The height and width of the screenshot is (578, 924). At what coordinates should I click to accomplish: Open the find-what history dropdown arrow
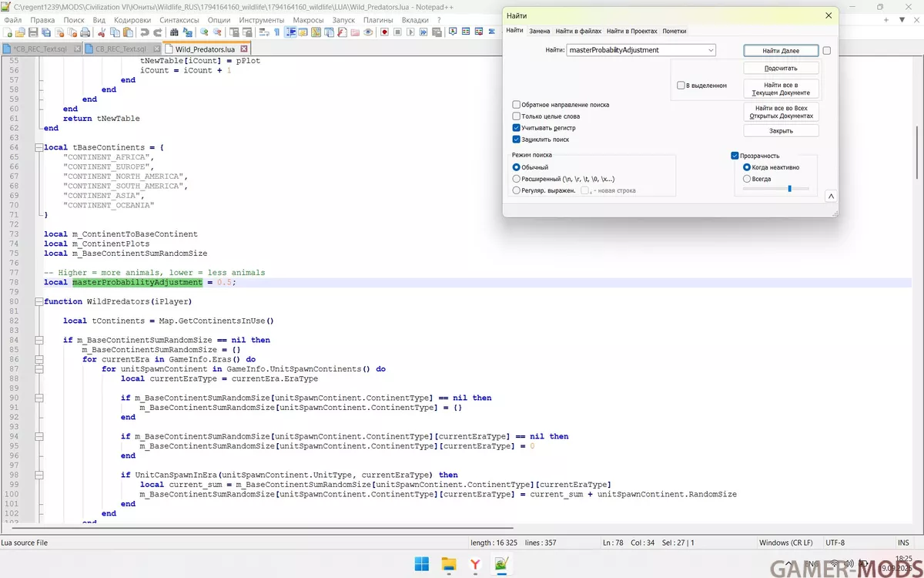[x=710, y=50]
